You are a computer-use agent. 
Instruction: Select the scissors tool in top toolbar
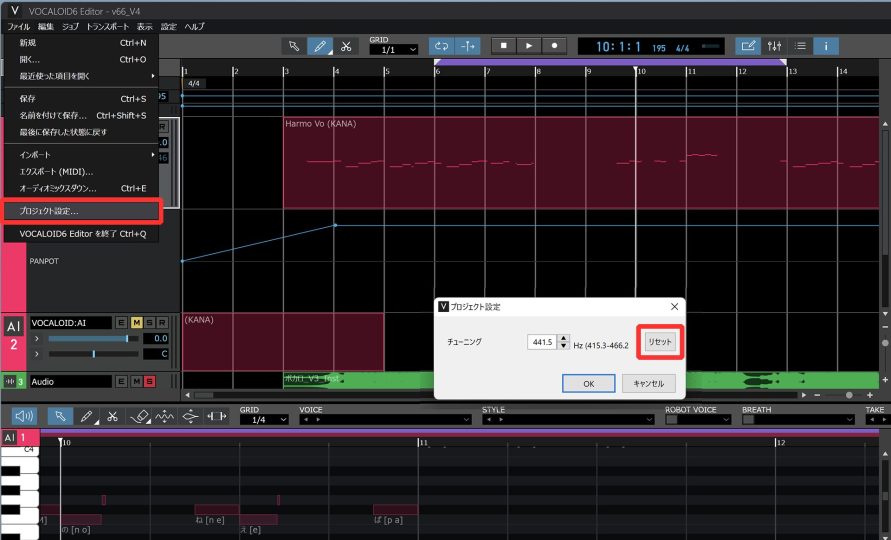(345, 46)
